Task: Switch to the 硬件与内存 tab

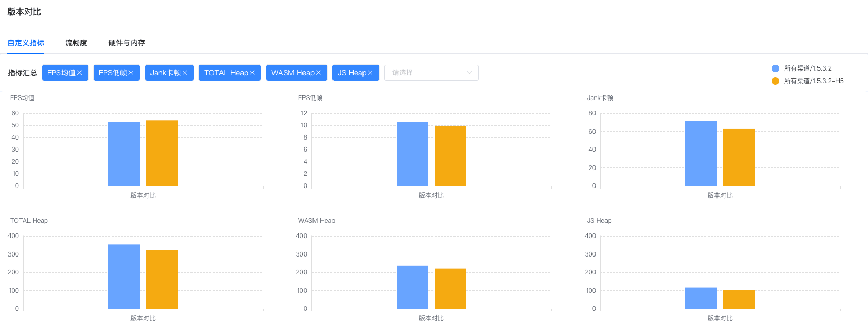Action: pyautogui.click(x=127, y=43)
